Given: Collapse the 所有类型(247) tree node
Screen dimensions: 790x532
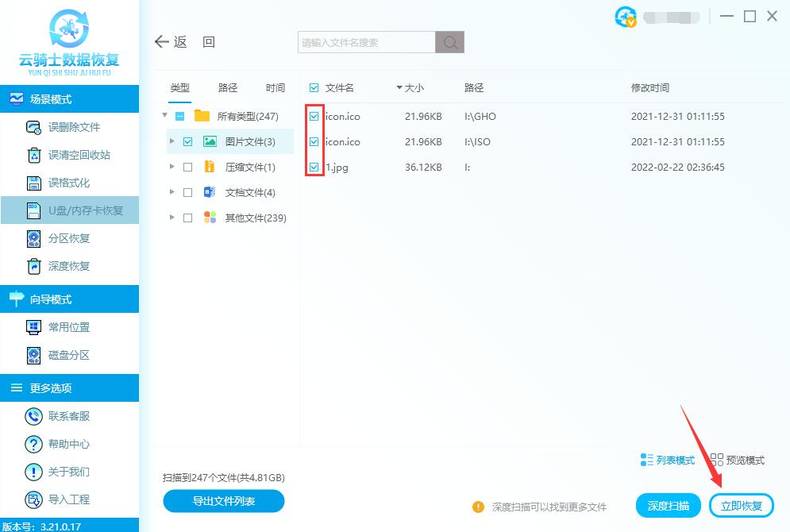Looking at the screenshot, I should (165, 116).
